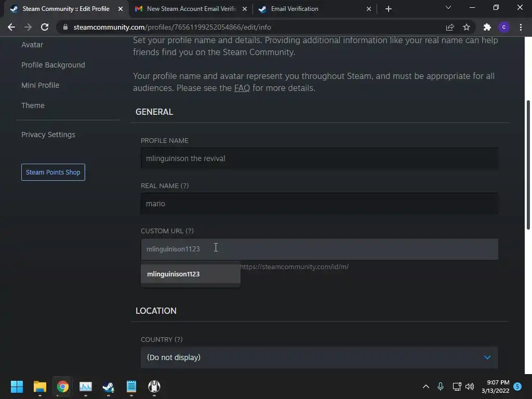Close the Email Verification tab
Image resolution: width=532 pixels, height=399 pixels.
point(369,9)
